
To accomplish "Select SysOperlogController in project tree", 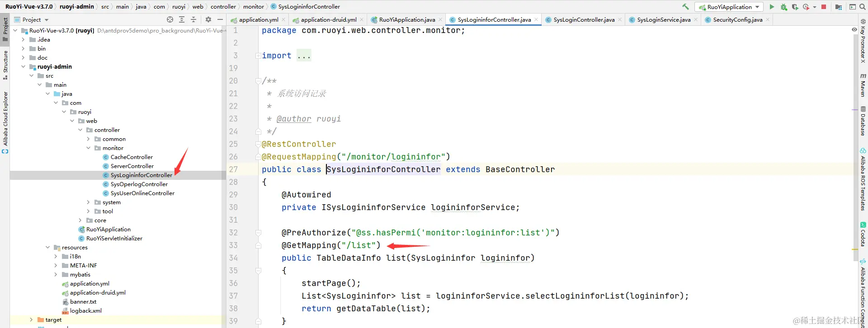I will (x=139, y=184).
